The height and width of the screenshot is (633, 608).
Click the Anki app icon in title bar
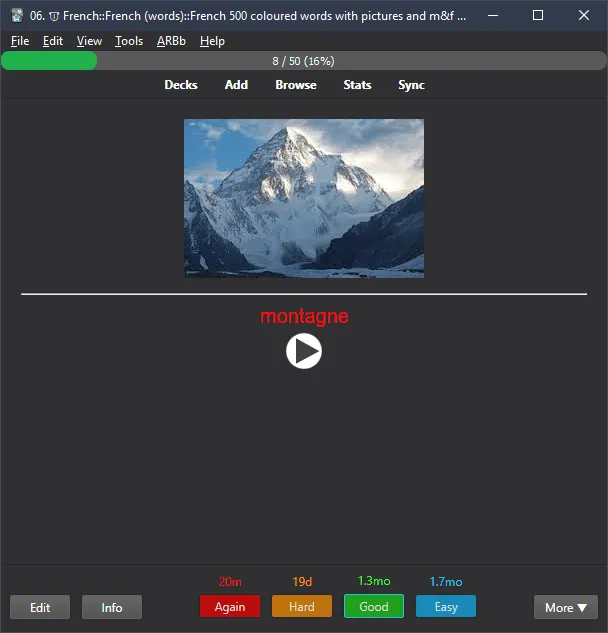[x=17, y=15]
